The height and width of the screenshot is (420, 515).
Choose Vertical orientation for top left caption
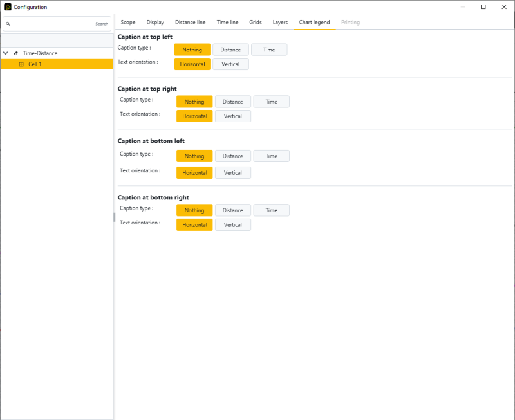pos(230,64)
